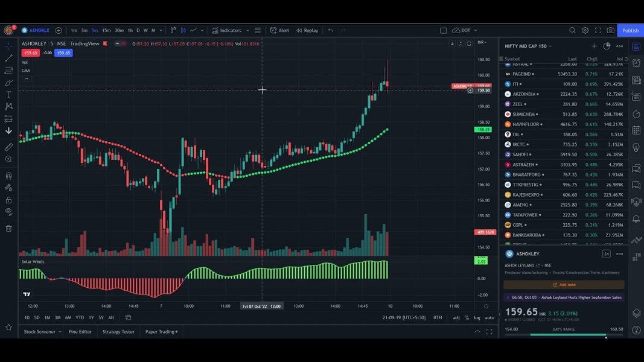Toggle stay in drawing mode
This screenshot has width=644, height=362.
coord(8,188)
